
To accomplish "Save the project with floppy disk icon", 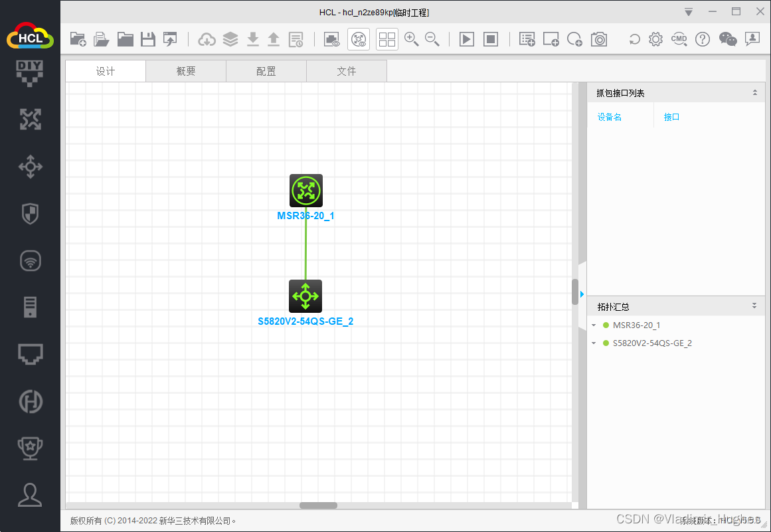I will click(x=147, y=39).
